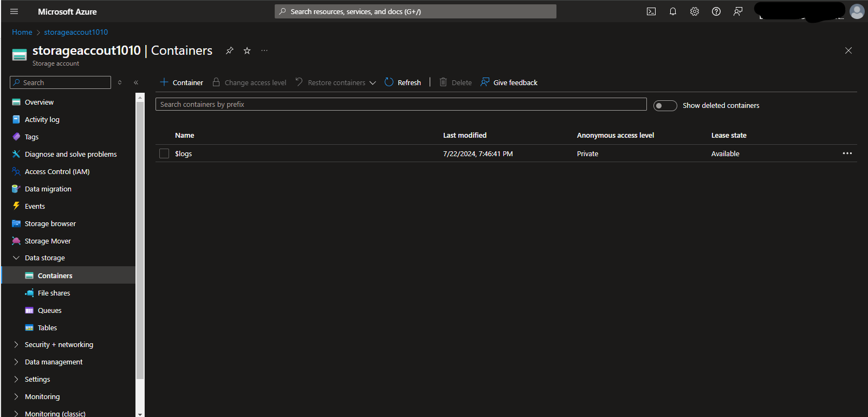Viewport: 868px width, 417px height.
Task: Go to Tables menu item
Action: pyautogui.click(x=47, y=328)
